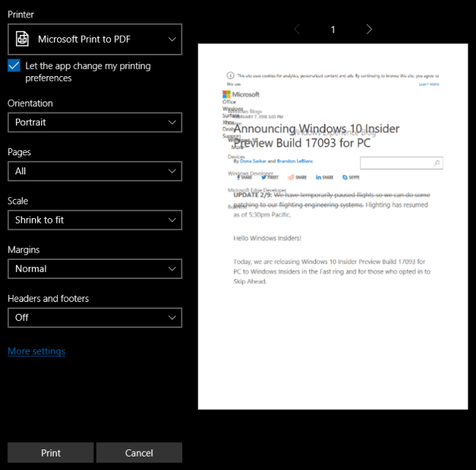This screenshot has width=476, height=470.
Task: Open the Headers and footers dropdown showing Off
Action: (x=95, y=318)
